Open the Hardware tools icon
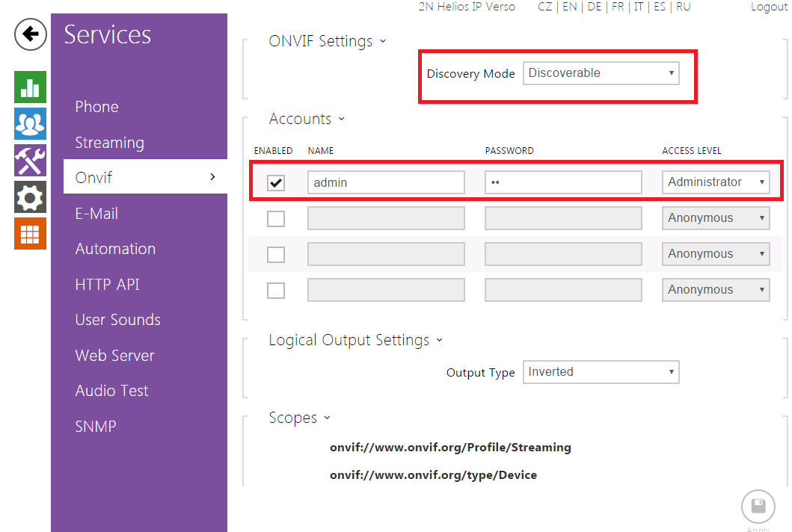Image resolution: width=792 pixels, height=532 pixels. pyautogui.click(x=30, y=161)
